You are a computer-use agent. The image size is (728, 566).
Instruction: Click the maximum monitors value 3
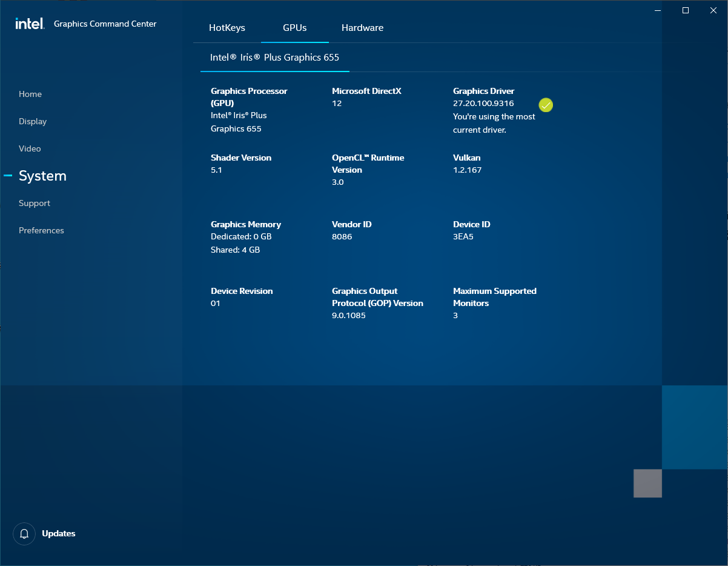tap(455, 316)
